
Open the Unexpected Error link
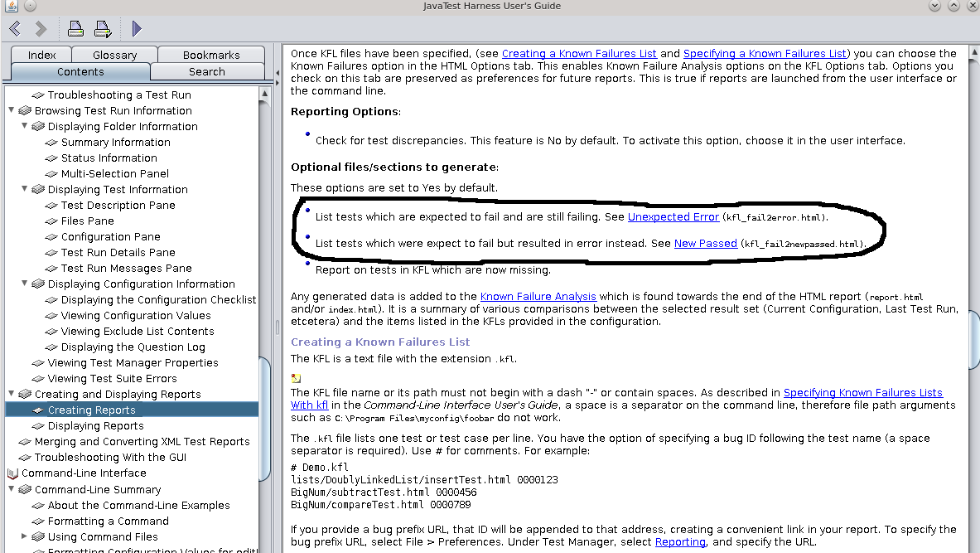coord(673,217)
